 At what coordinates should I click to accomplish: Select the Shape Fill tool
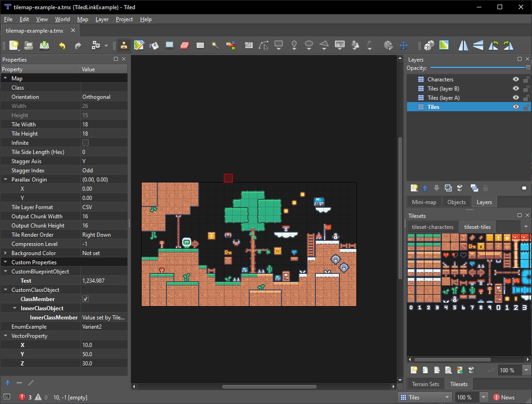[x=169, y=45]
